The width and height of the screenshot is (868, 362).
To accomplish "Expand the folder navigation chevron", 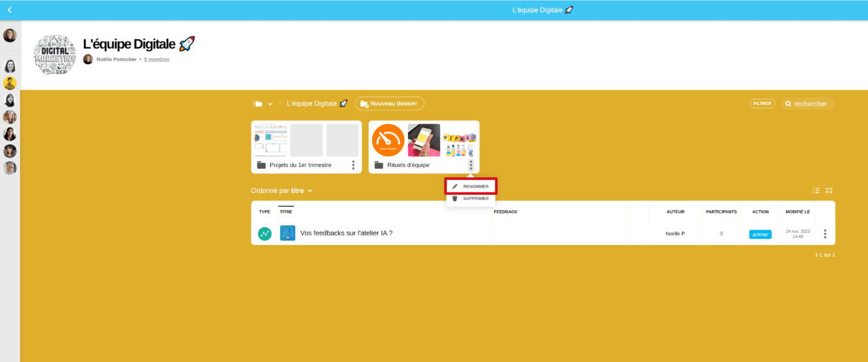I will tap(270, 104).
